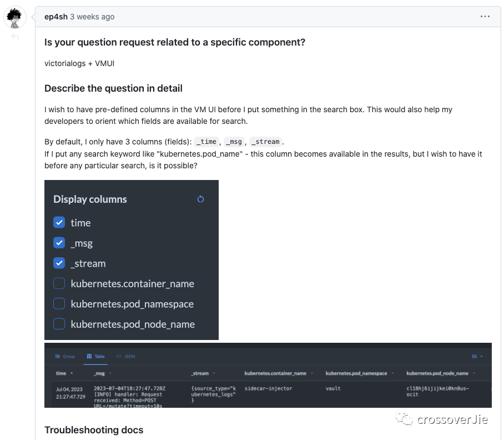Click the reset icon in Display columns panel
This screenshot has width=504, height=440.
[x=200, y=199]
